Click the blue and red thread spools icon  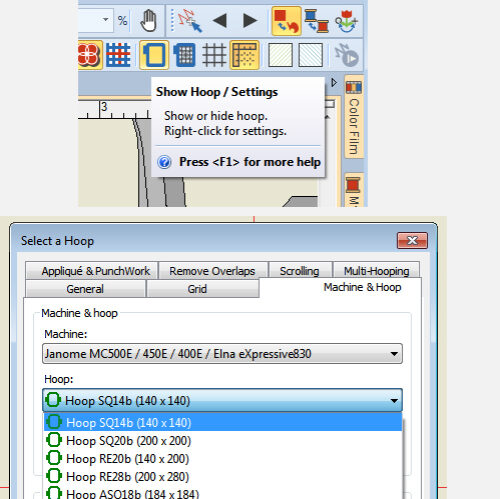(317, 21)
